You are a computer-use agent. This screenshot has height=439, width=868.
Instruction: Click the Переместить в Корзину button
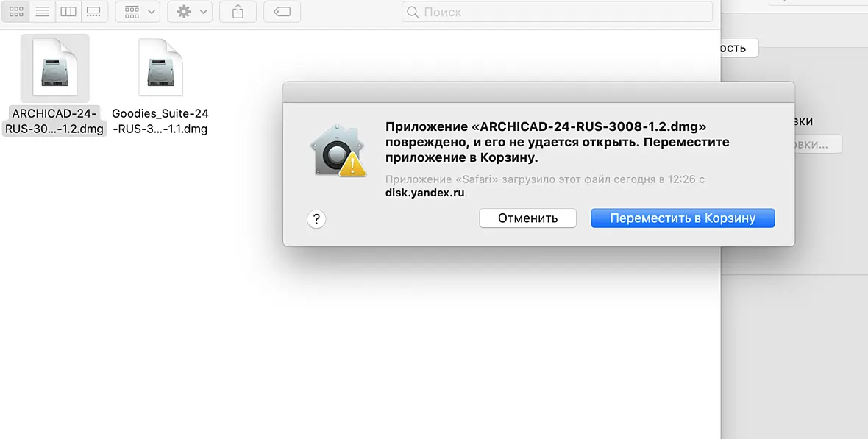point(683,218)
